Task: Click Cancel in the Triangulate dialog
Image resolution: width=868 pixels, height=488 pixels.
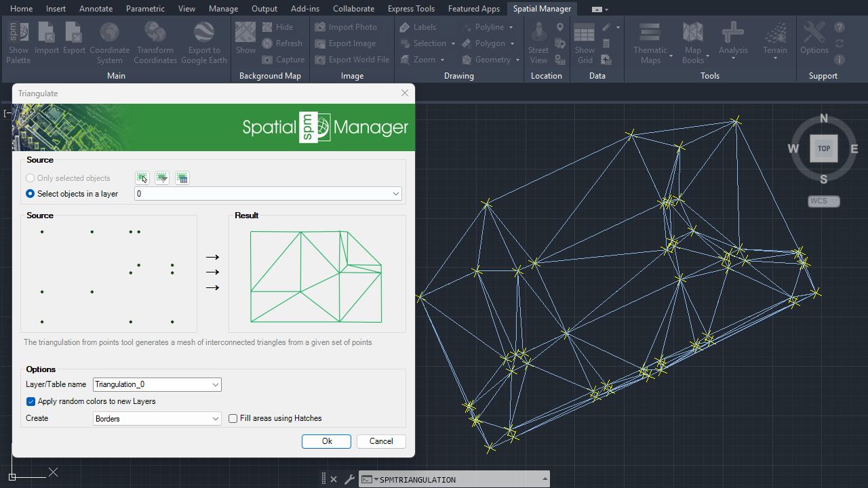Action: tap(381, 441)
